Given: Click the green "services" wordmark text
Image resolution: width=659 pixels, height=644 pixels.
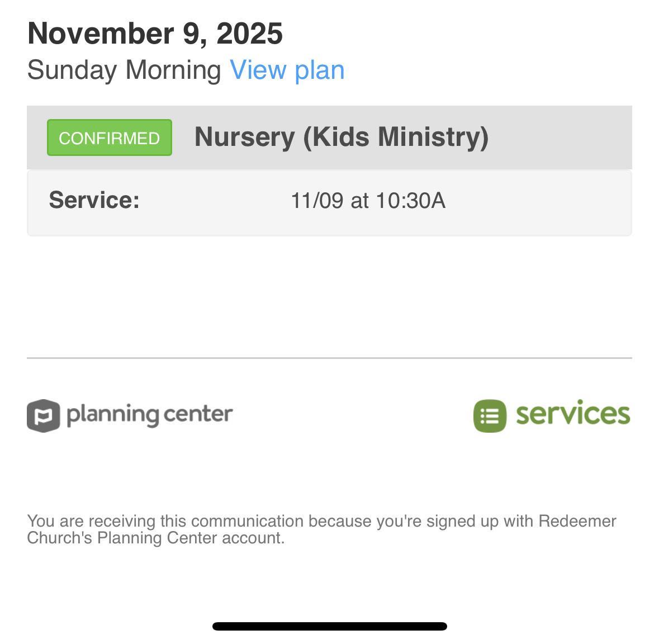Looking at the screenshot, I should pyautogui.click(x=572, y=414).
